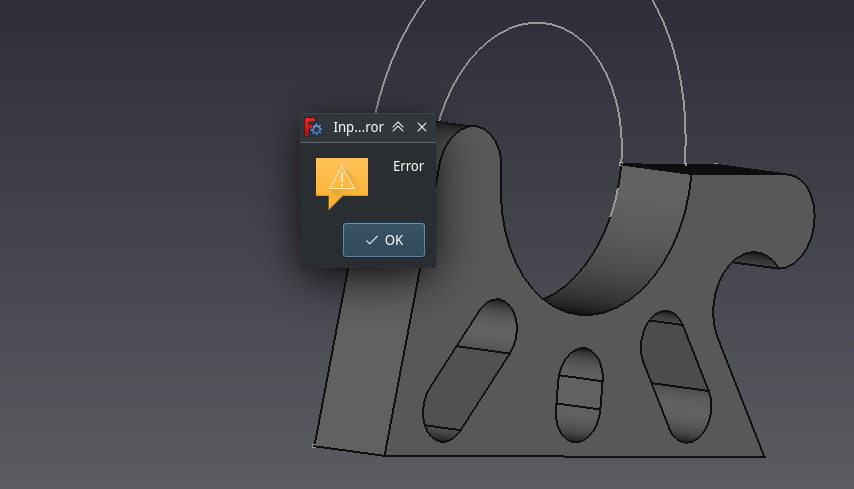This screenshot has height=489, width=854.
Task: Click the FreeCAD icon in dialog title bar
Action: point(313,127)
